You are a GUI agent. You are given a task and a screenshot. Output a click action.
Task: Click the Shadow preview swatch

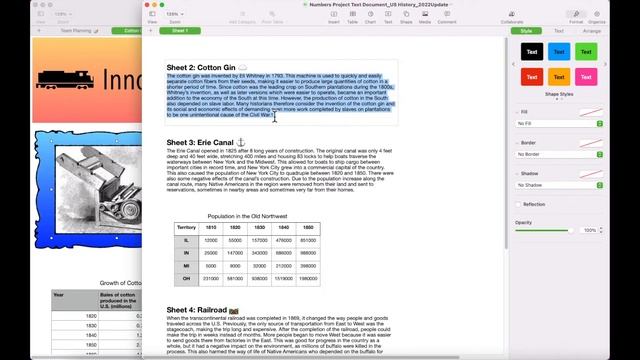pos(591,174)
